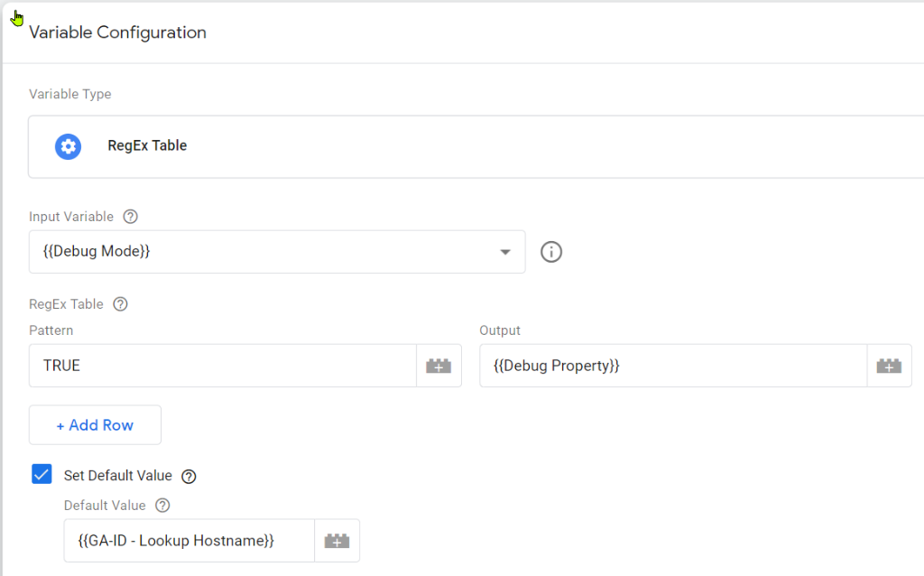This screenshot has height=576, width=924.
Task: Open help icon next to Set Default Value
Action: pos(189,476)
